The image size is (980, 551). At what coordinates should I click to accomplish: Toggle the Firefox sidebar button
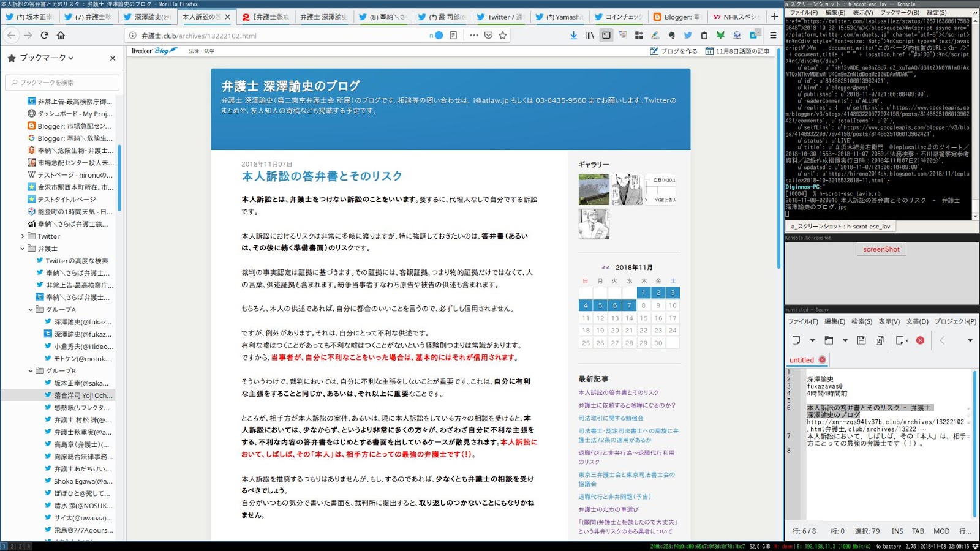click(x=606, y=36)
